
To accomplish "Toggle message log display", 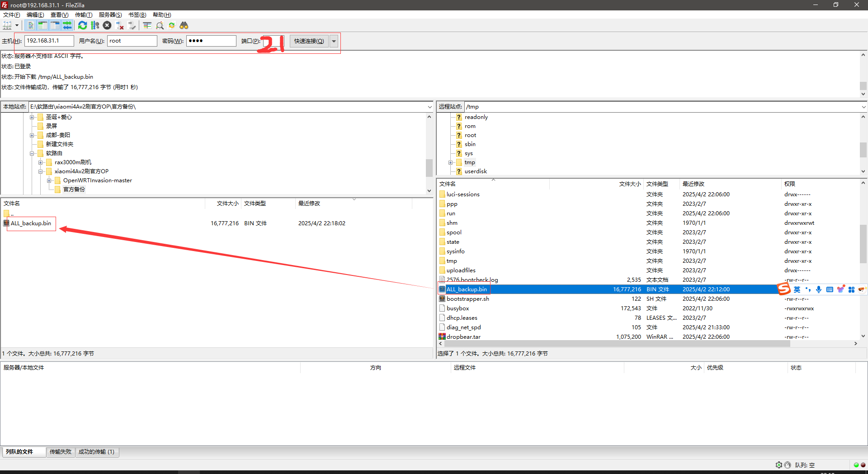I will click(x=31, y=25).
